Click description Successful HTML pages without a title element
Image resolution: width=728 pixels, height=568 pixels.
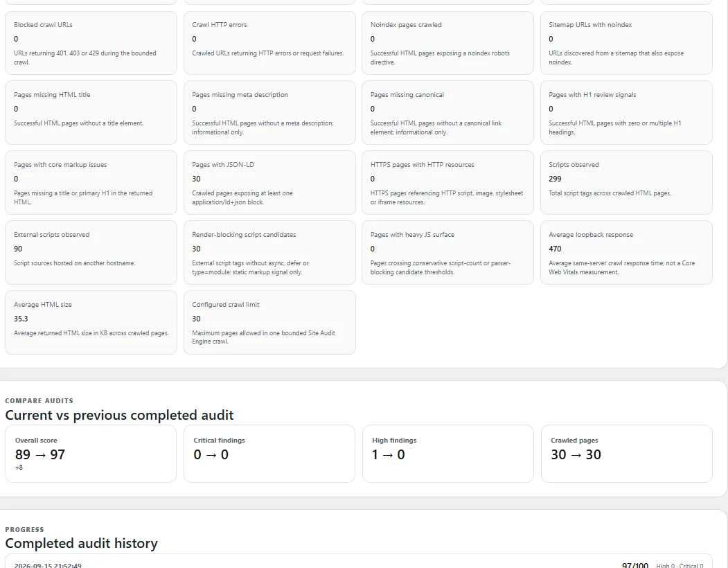click(78, 123)
